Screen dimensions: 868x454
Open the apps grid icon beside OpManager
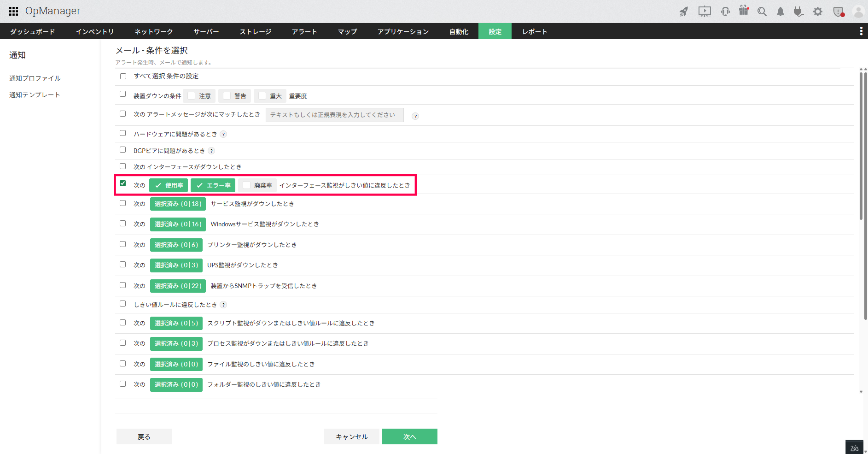(14, 11)
